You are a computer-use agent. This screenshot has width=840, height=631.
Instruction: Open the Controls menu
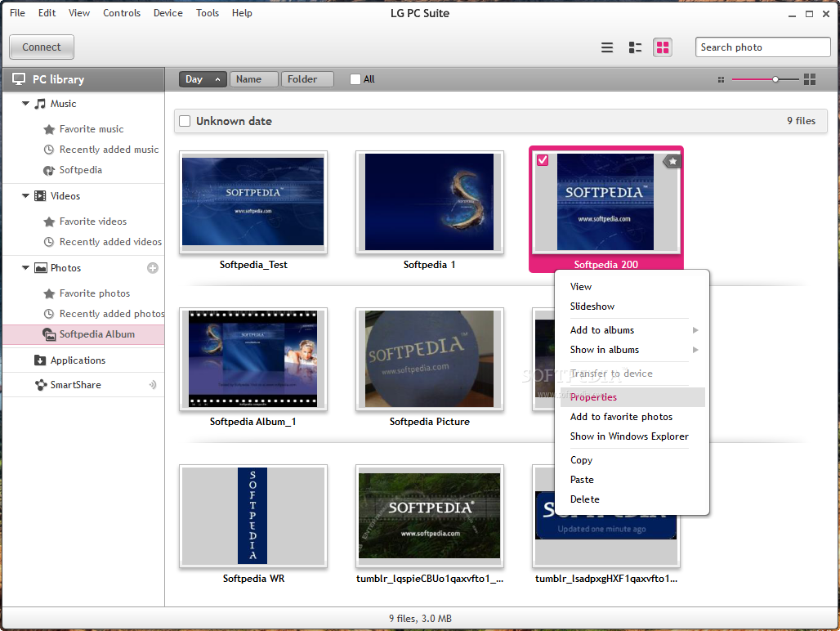[x=122, y=13]
